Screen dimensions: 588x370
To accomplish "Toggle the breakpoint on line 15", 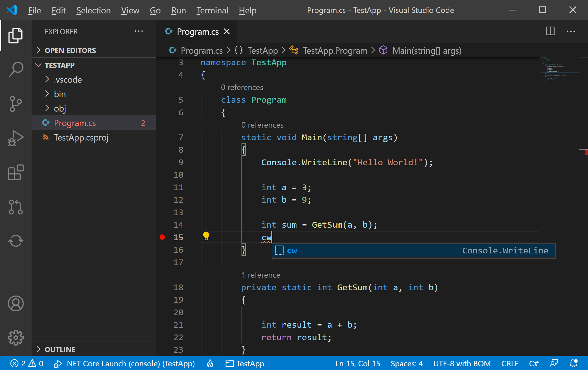I will (162, 237).
